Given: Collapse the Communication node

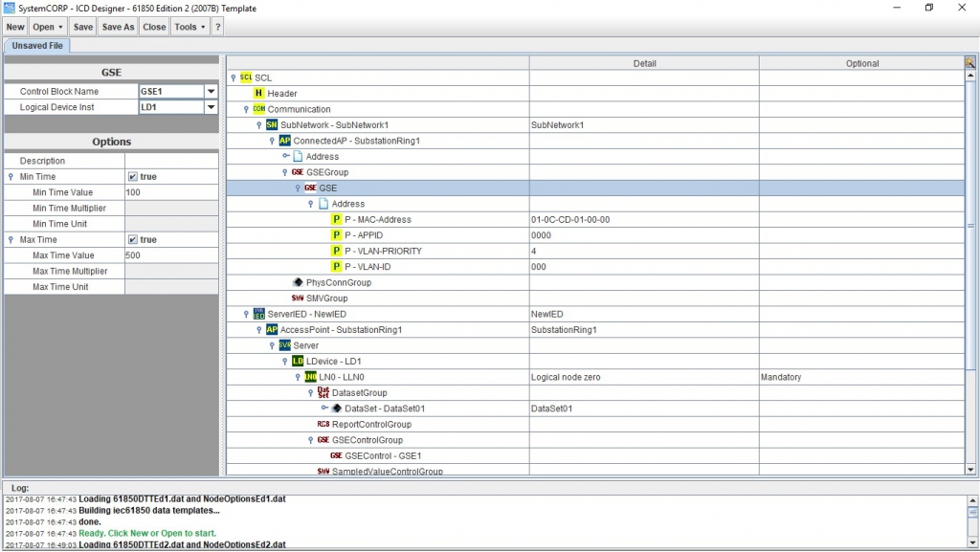Looking at the screenshot, I should (246, 109).
